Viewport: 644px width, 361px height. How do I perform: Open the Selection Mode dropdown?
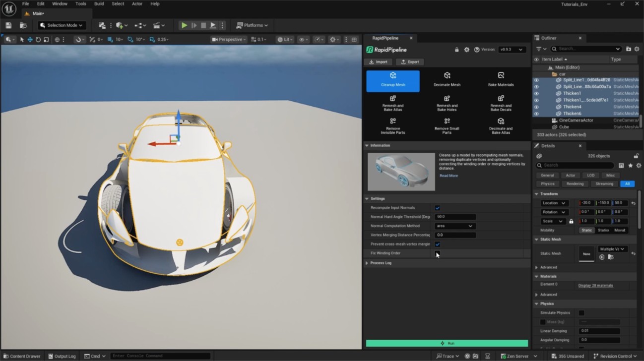62,25
